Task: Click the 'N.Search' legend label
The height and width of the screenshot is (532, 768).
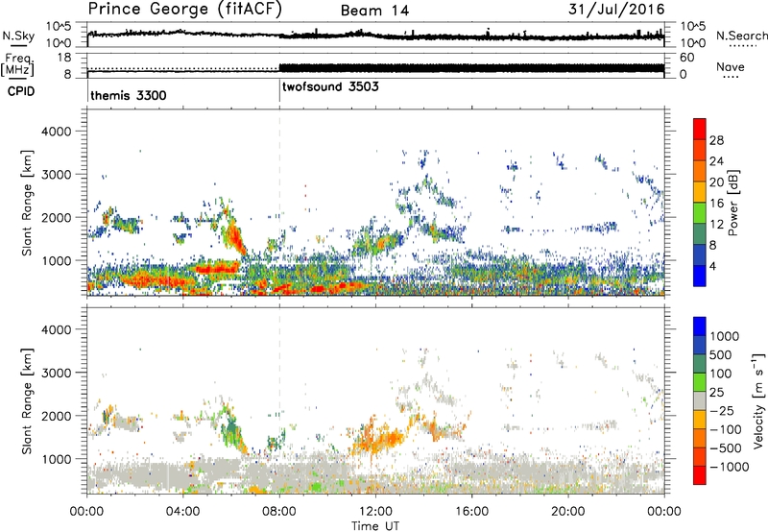Action: point(741,36)
